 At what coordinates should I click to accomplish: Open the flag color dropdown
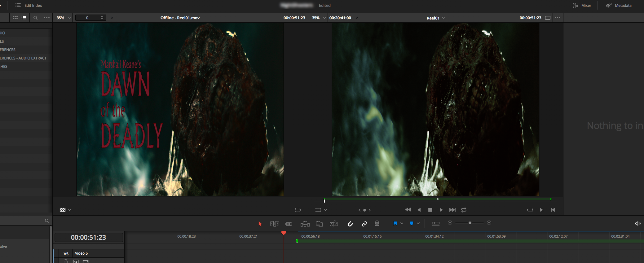(402, 223)
